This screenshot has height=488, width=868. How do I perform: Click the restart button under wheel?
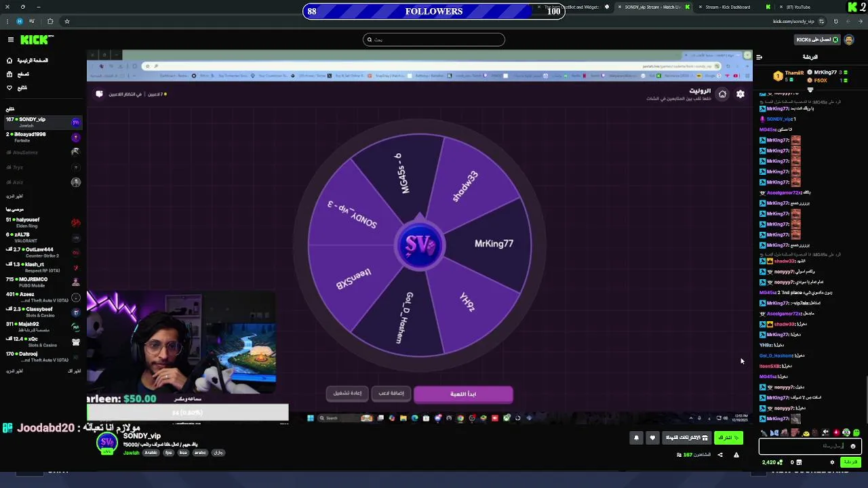click(x=347, y=393)
